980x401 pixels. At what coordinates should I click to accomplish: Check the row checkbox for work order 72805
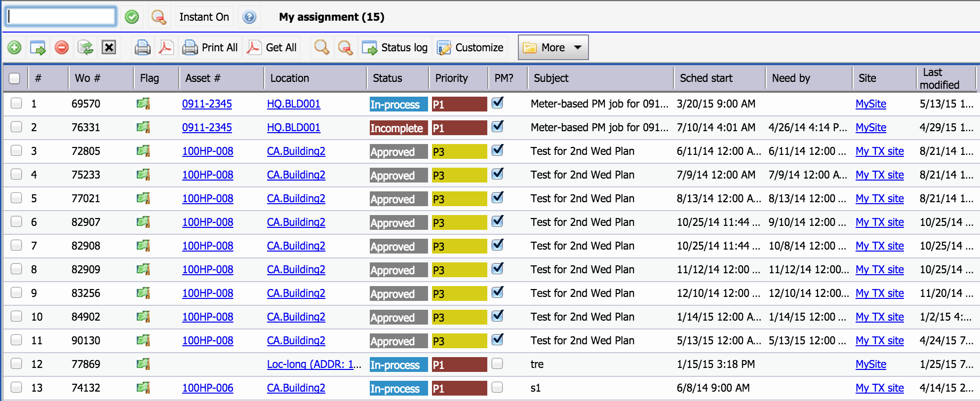[x=16, y=150]
